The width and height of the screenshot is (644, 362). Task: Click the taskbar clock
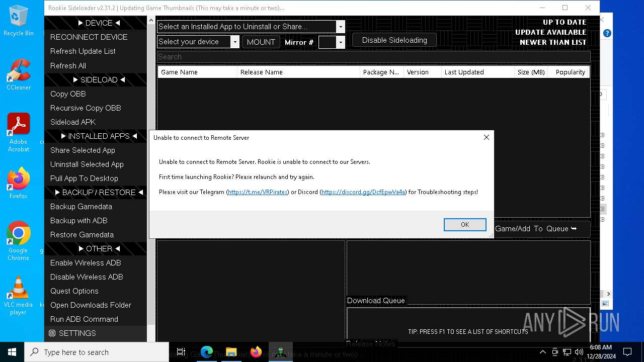[x=601, y=352]
